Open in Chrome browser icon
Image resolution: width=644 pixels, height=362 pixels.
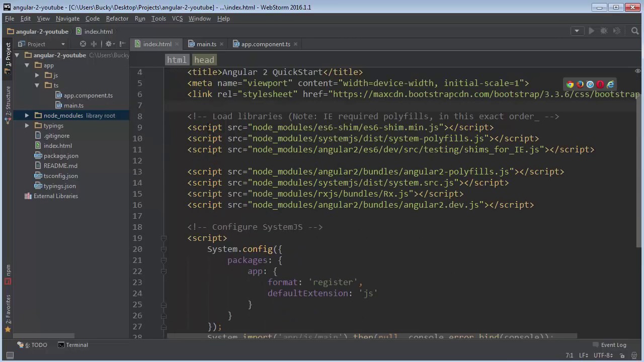pyautogui.click(x=570, y=84)
